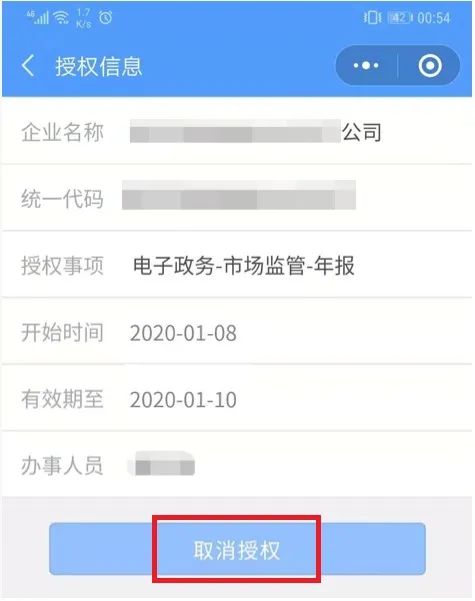The height and width of the screenshot is (601, 475).
Task: Tap the expiry date 2020-01-10
Action: click(183, 400)
